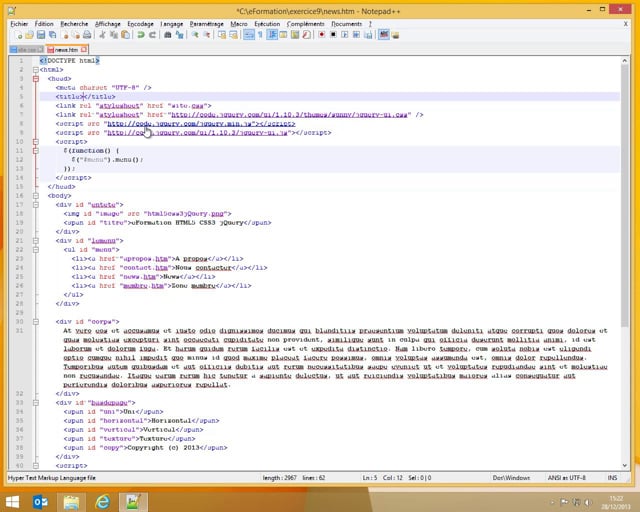The width and height of the screenshot is (640, 512).
Task: Click the jquery-ui.css URL on line 7
Action: pos(291,115)
